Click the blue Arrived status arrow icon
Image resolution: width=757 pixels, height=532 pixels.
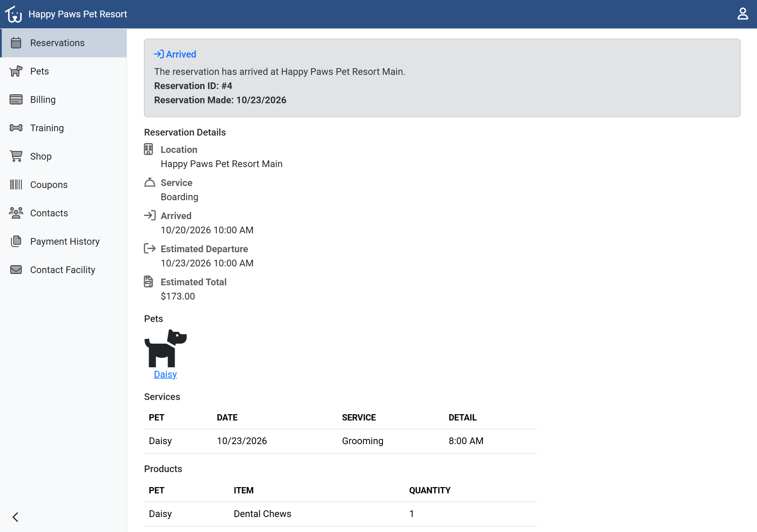point(159,54)
